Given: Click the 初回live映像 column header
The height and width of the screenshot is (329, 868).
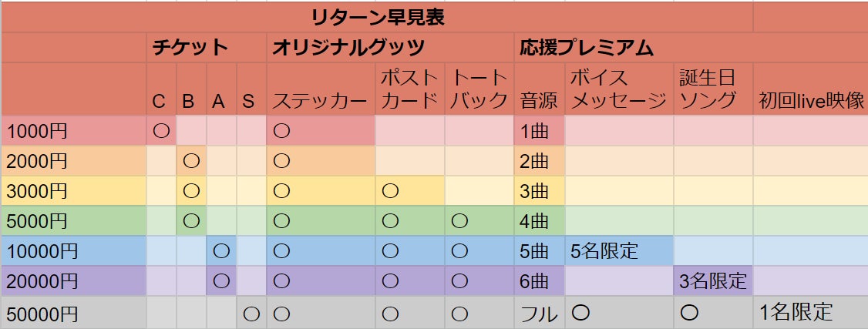Looking at the screenshot, I should tap(811, 100).
